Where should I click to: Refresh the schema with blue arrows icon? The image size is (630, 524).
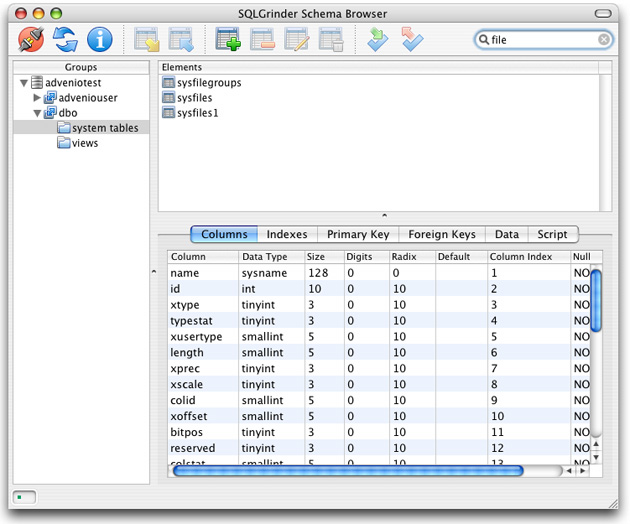coord(65,39)
